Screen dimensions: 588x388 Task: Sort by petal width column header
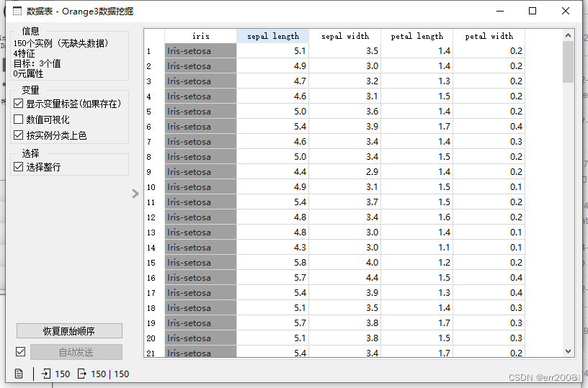click(x=489, y=36)
